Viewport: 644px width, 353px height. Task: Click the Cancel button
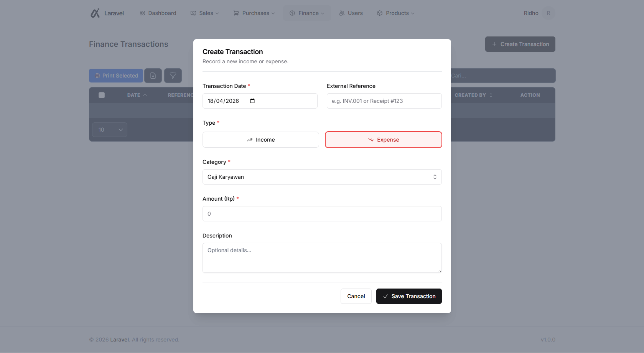tap(356, 296)
